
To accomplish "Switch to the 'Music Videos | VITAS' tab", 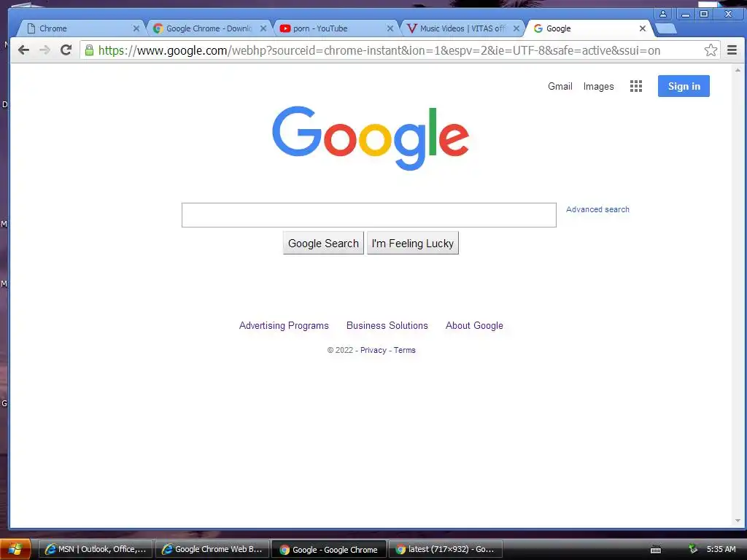I will [x=462, y=28].
